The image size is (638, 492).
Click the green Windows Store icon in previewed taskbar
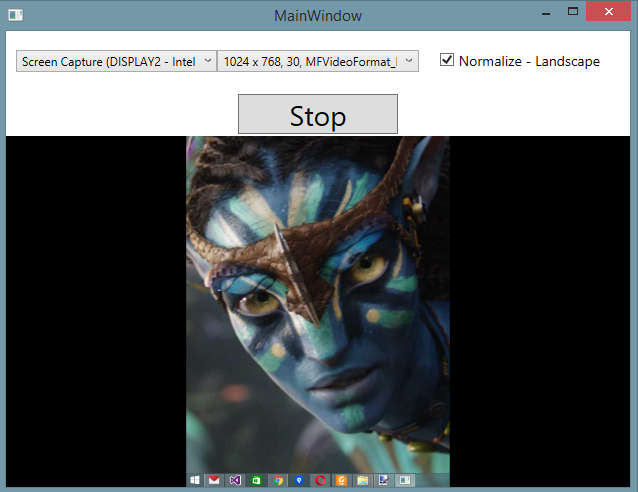pos(256,480)
